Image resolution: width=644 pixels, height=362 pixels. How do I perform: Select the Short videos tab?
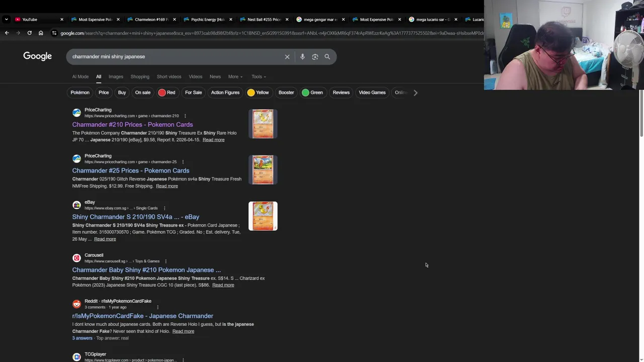(x=169, y=76)
